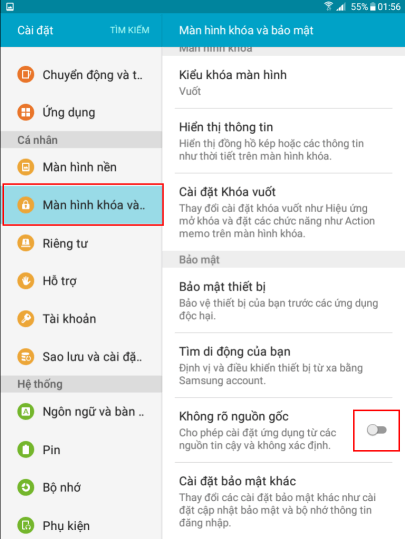This screenshot has width=405, height=539.
Task: Tap the lock icon for Màn hình khóa
Action: click(x=26, y=205)
